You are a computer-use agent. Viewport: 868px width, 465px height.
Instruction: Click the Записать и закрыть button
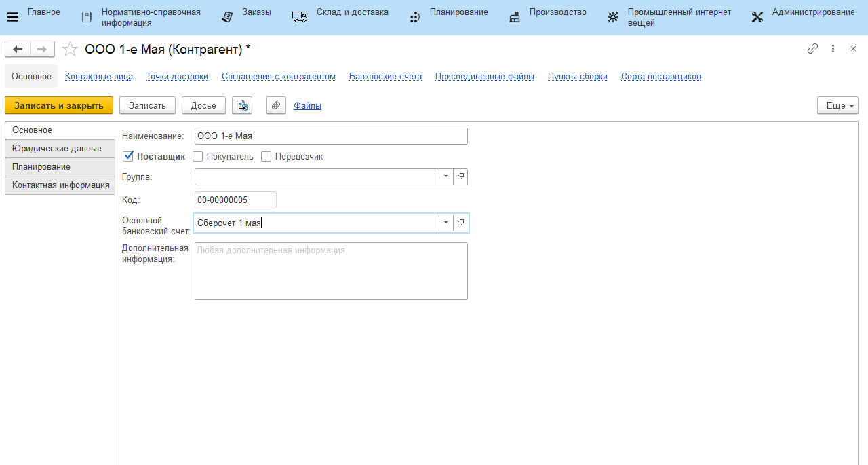[x=59, y=105]
